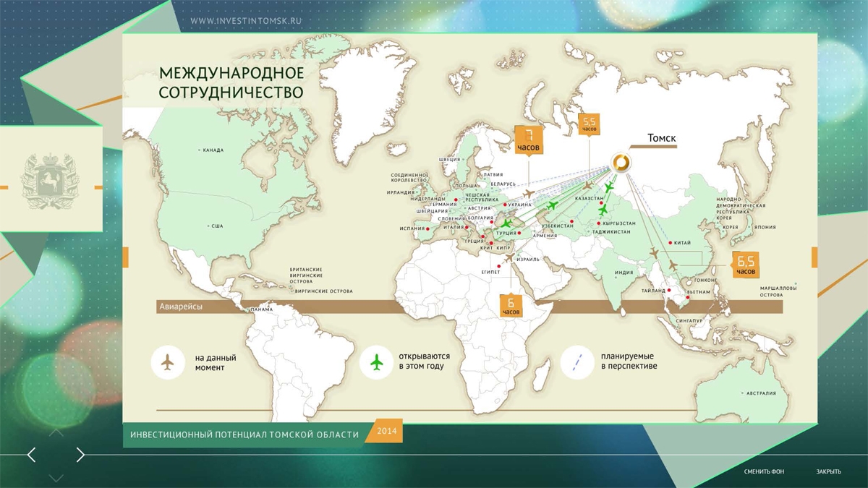Click the dashed-line planned routes legend icon
The height and width of the screenshot is (488, 868).
[578, 362]
